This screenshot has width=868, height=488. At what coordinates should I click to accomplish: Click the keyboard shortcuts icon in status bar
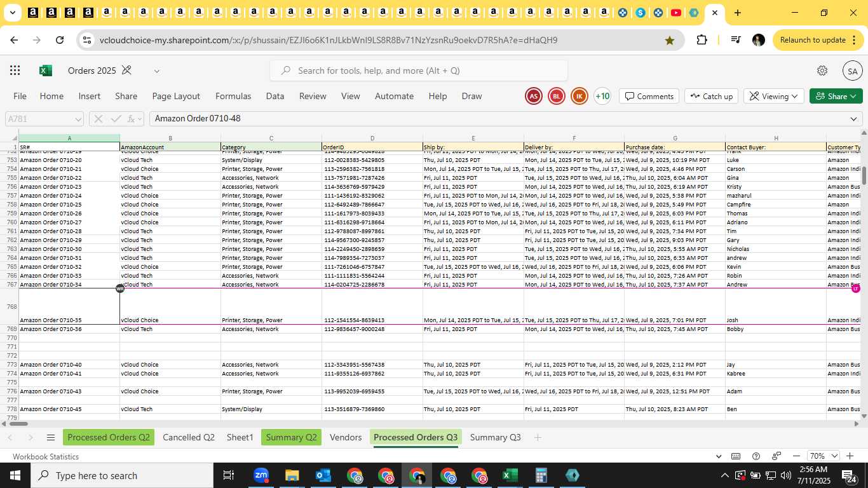(x=736, y=456)
